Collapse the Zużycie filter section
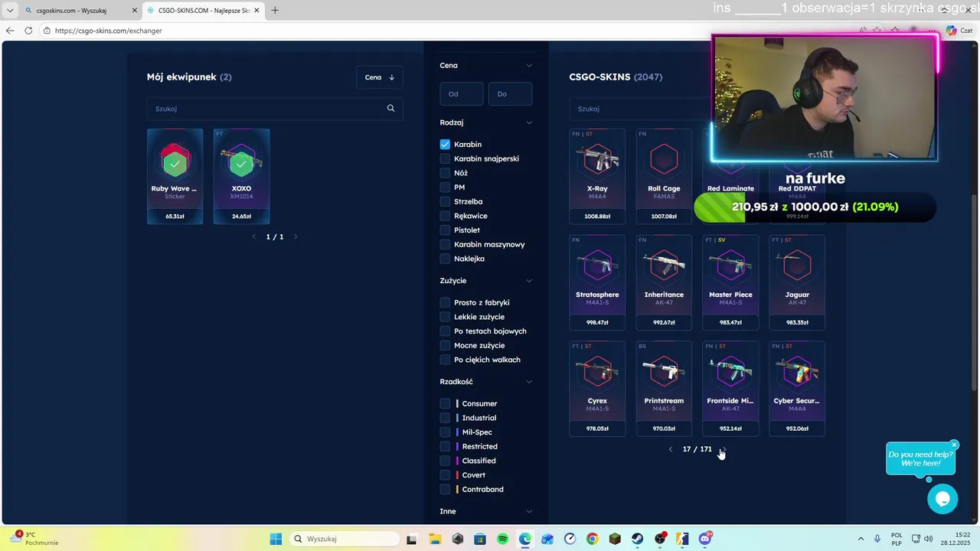Screen dimensions: 980x551 coord(529,280)
